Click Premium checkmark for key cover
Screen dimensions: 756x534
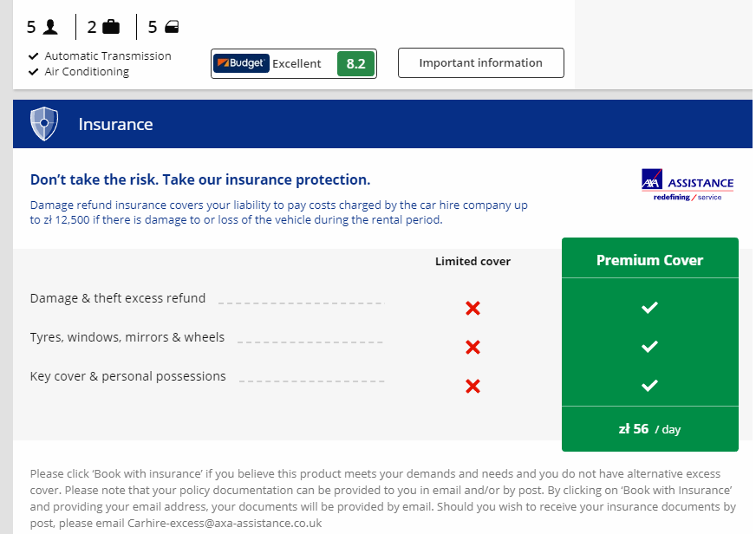point(649,385)
